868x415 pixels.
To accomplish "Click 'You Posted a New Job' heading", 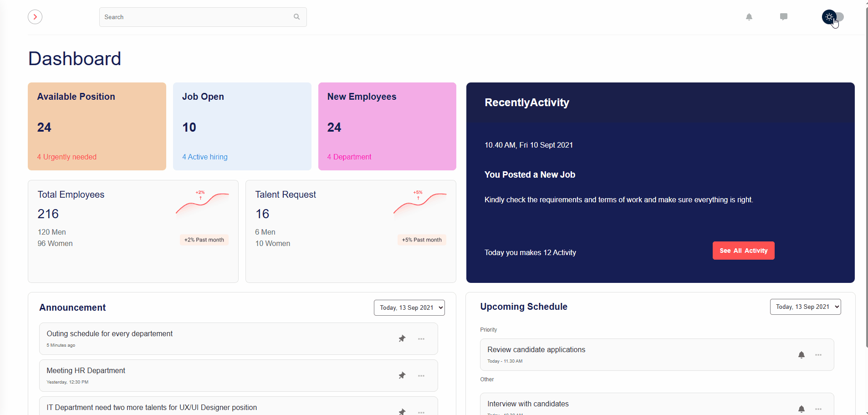I will click(530, 174).
